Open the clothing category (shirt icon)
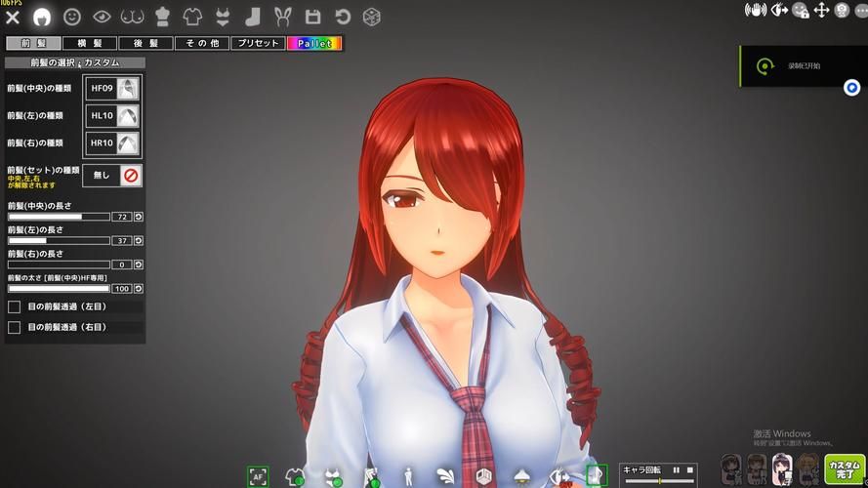Viewport: 868px width, 488px height. click(192, 17)
